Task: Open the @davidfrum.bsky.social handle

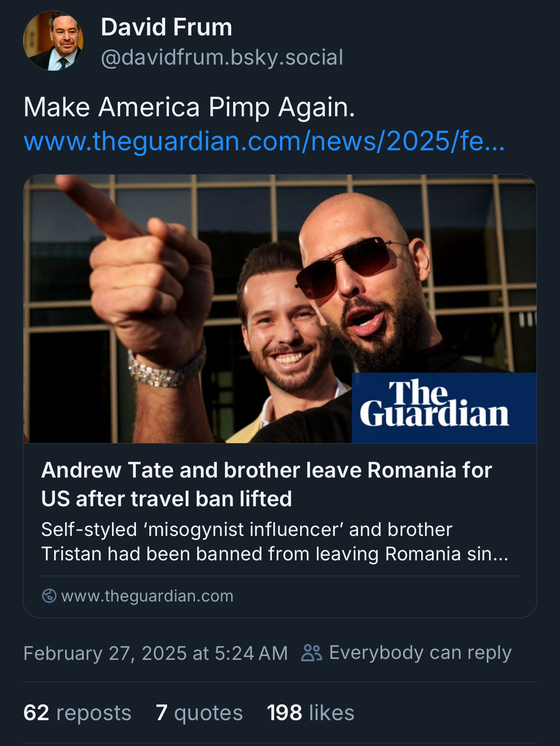Action: (222, 57)
